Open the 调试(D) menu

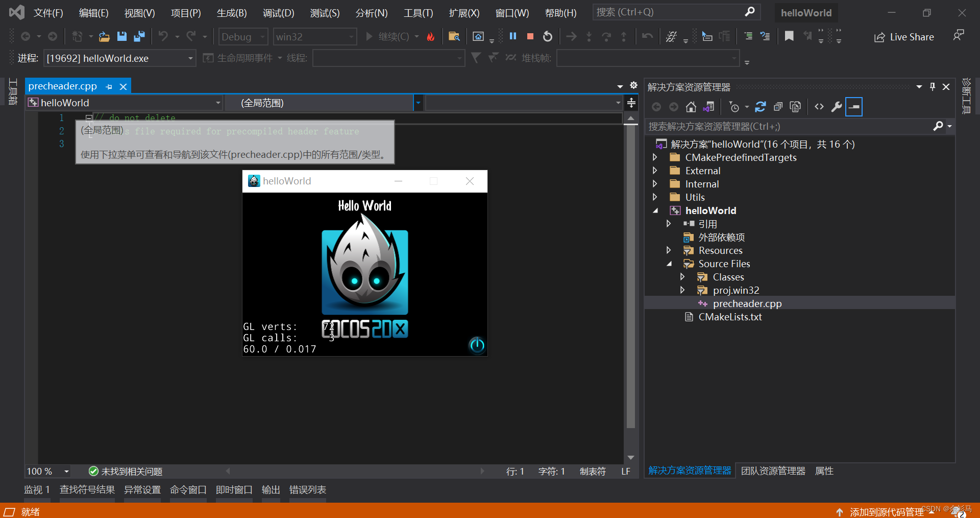(x=278, y=13)
